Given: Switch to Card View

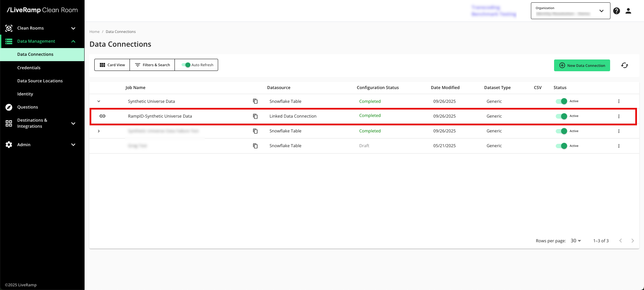Looking at the screenshot, I should tap(112, 65).
